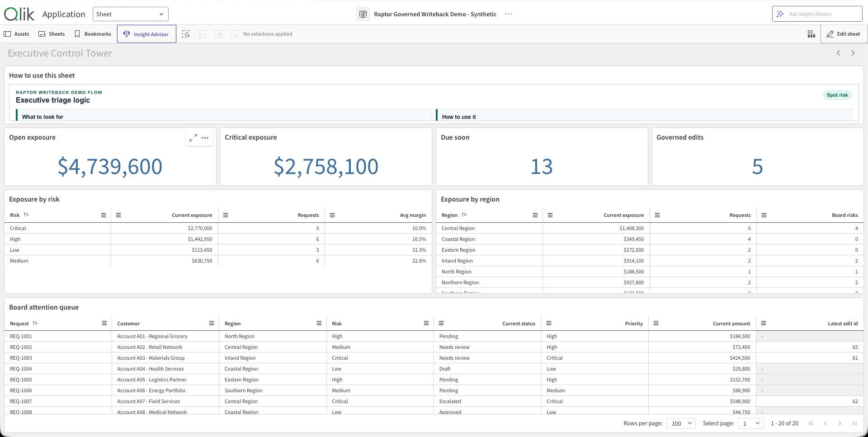868x437 pixels.
Task: Click the Edit sheet button
Action: point(844,34)
